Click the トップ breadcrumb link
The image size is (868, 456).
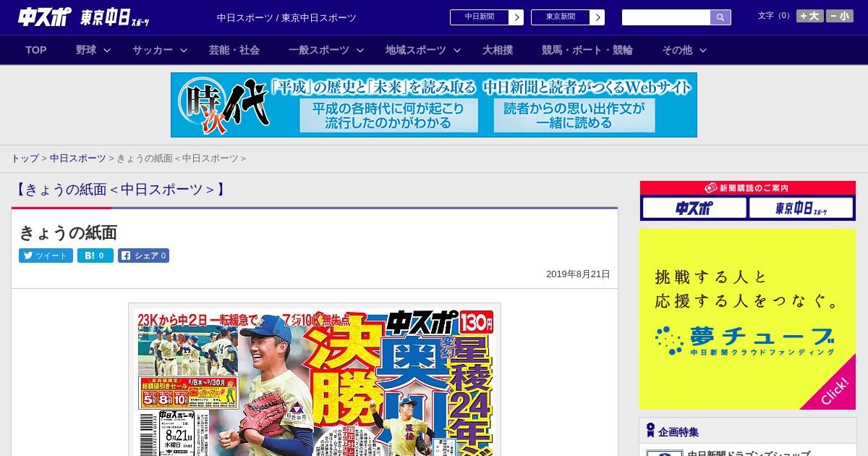click(x=25, y=159)
